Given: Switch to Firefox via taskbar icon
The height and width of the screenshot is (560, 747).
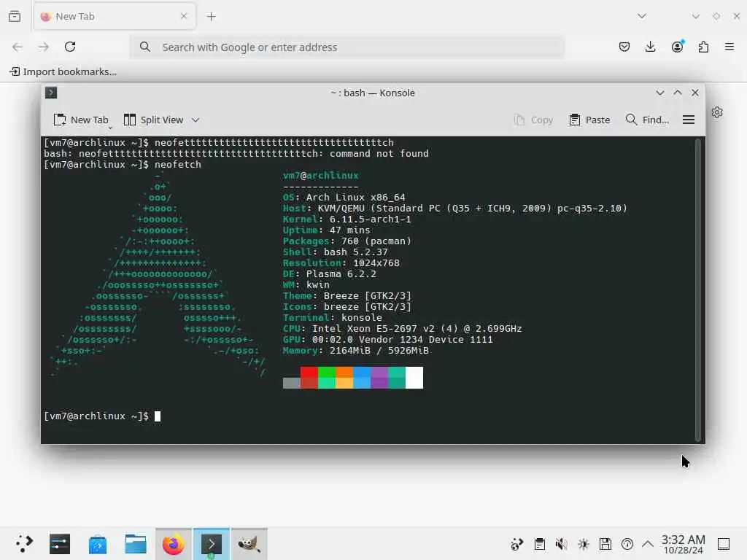Looking at the screenshot, I should pyautogui.click(x=174, y=544).
